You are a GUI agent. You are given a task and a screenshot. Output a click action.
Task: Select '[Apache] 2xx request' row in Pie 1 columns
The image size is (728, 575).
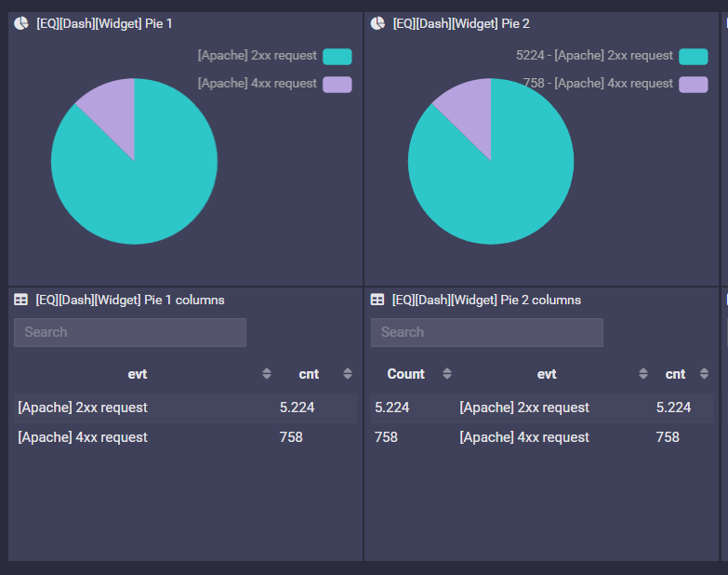pyautogui.click(x=186, y=408)
